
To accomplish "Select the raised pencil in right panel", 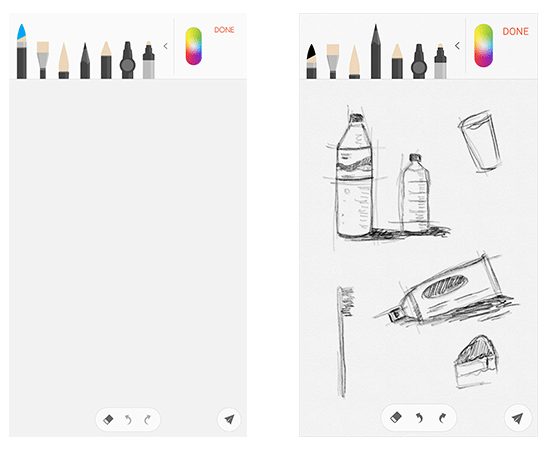I will coord(376,51).
